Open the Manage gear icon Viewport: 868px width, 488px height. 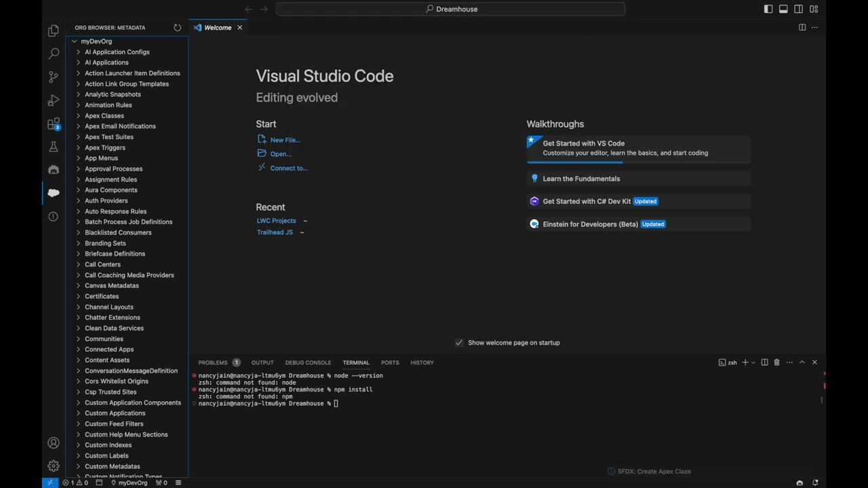pos(54,466)
